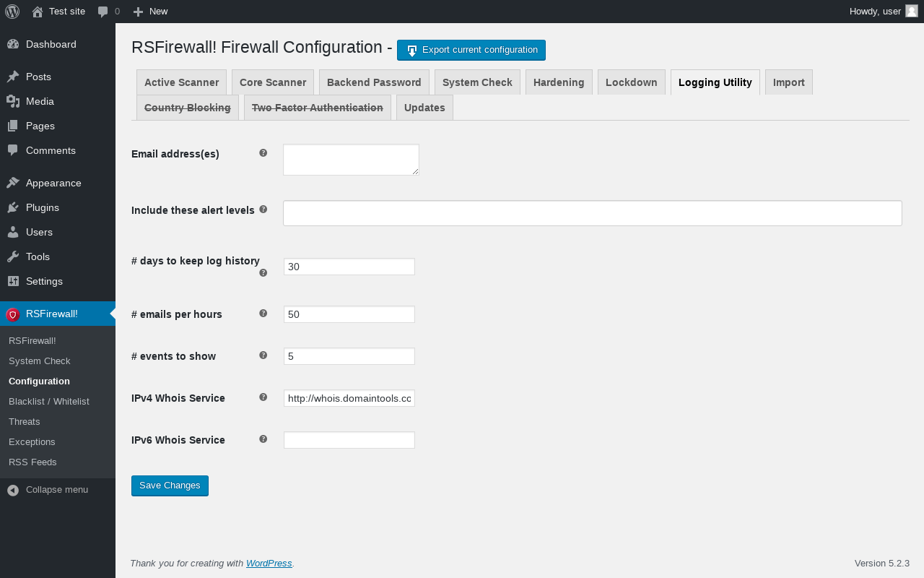Image resolution: width=924 pixels, height=578 pixels.
Task: Open the comments bubble icon in admin bar
Action: tap(103, 12)
